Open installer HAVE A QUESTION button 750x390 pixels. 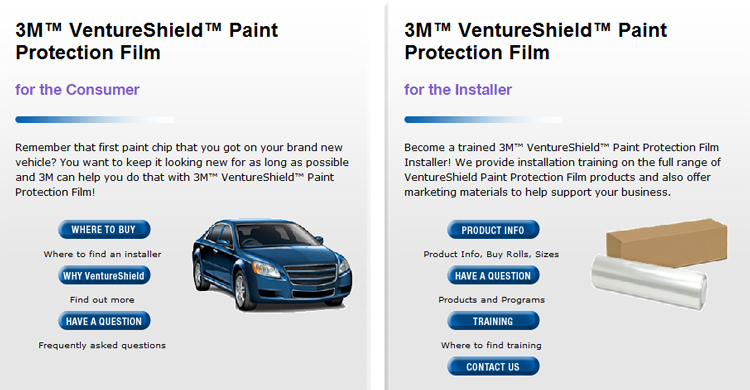(x=493, y=276)
